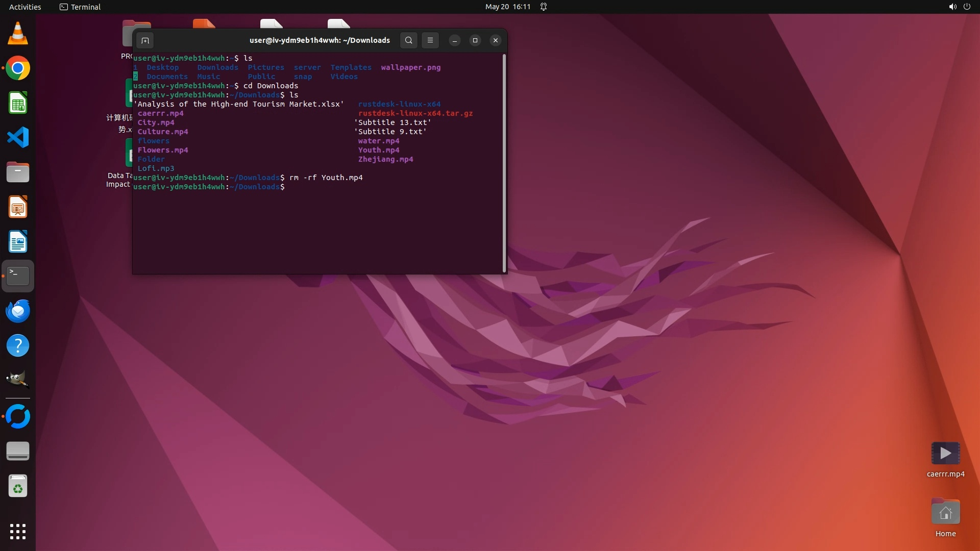Launch LibreOffice Calc from dock
Image resolution: width=980 pixels, height=551 pixels.
(18, 103)
